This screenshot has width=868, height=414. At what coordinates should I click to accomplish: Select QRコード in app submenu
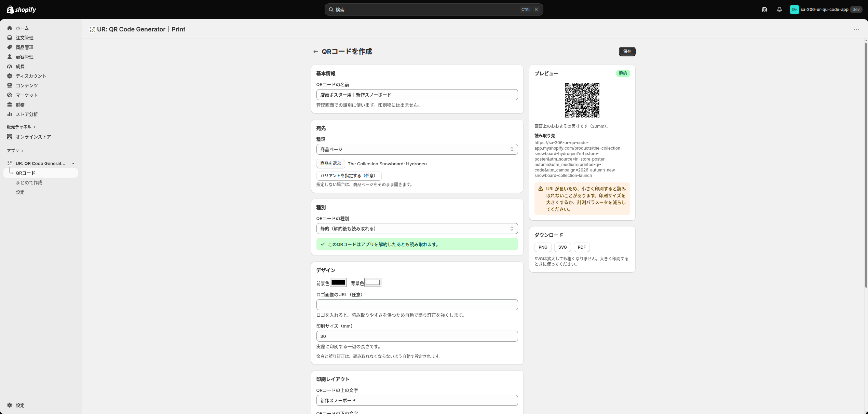click(41, 173)
